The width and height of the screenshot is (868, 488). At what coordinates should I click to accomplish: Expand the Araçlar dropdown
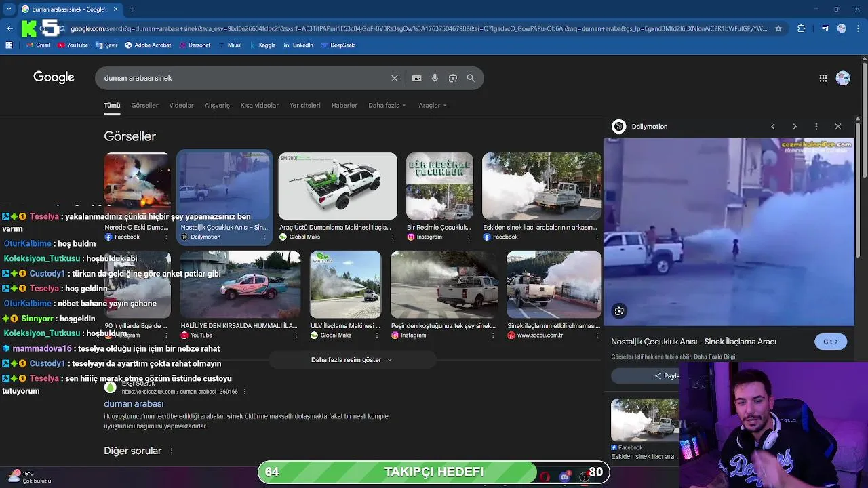click(433, 105)
